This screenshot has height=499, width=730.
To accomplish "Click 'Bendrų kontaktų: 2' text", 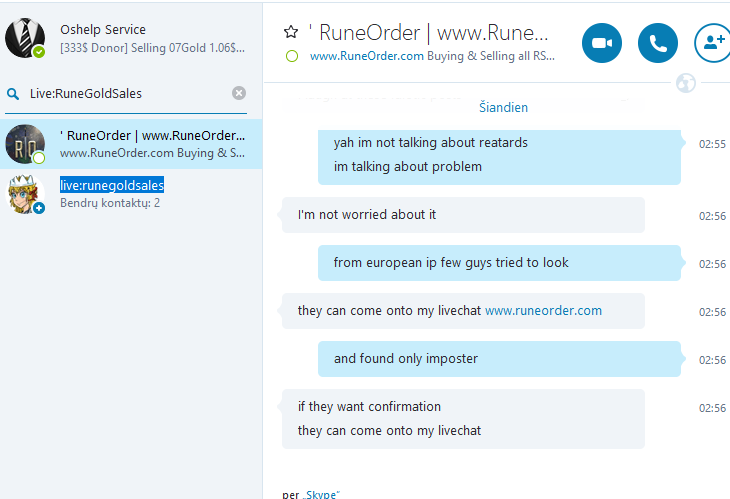I will (x=110, y=203).
